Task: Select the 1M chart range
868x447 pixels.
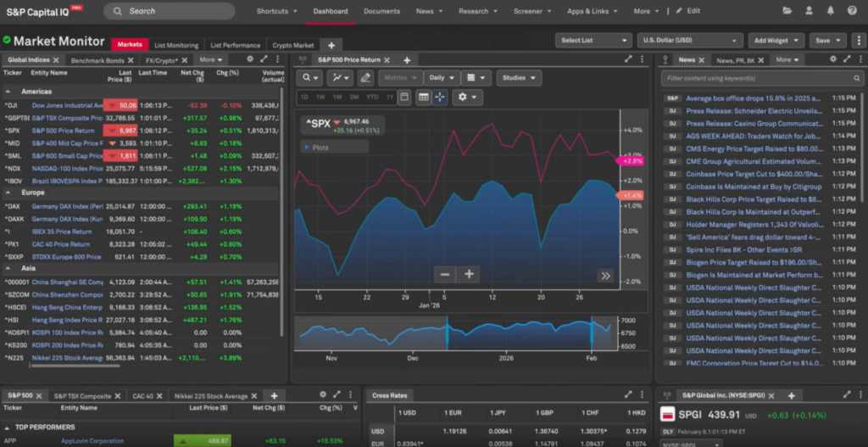Action: (337, 97)
